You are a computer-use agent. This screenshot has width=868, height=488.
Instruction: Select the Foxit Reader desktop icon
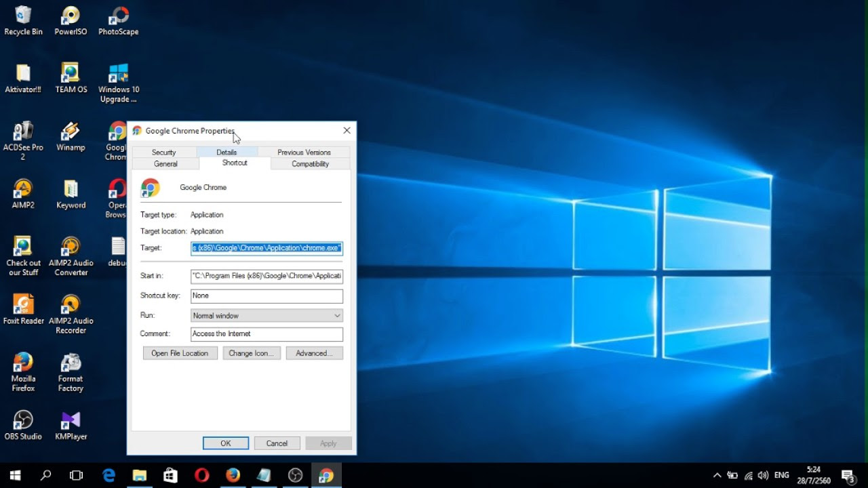[23, 310]
